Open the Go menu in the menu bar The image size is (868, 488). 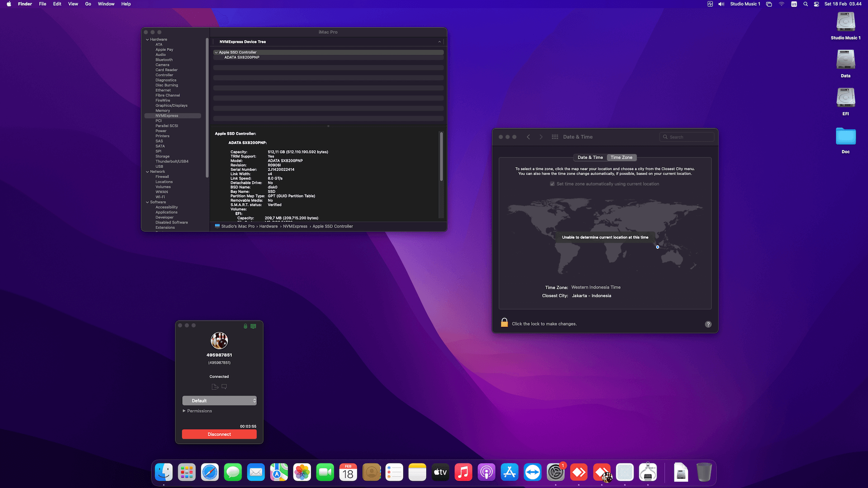tap(88, 4)
